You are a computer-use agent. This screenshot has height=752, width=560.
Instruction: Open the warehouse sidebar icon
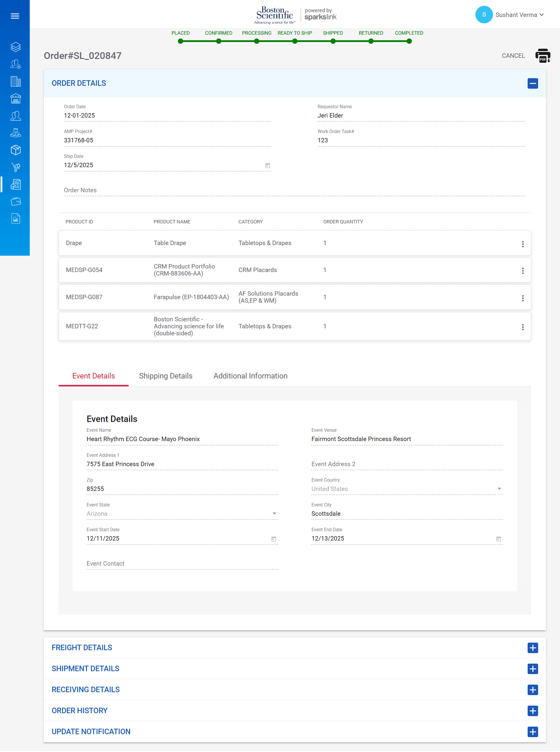click(15, 99)
